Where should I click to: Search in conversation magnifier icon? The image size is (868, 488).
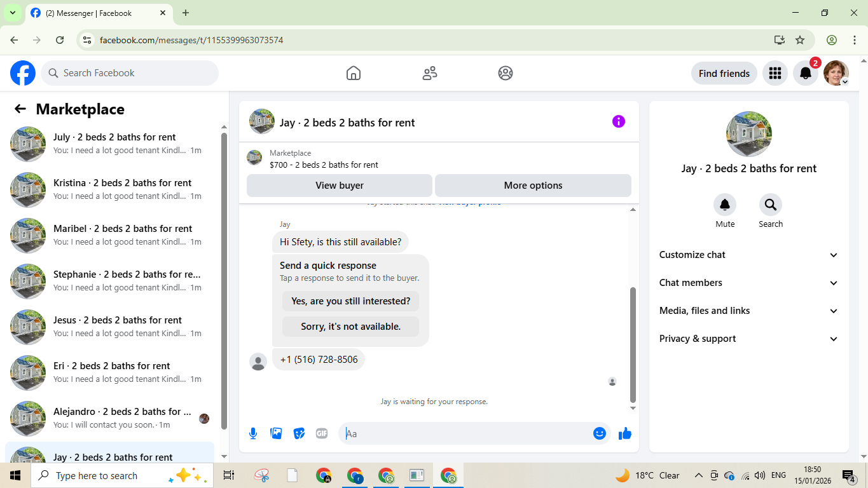(x=771, y=205)
